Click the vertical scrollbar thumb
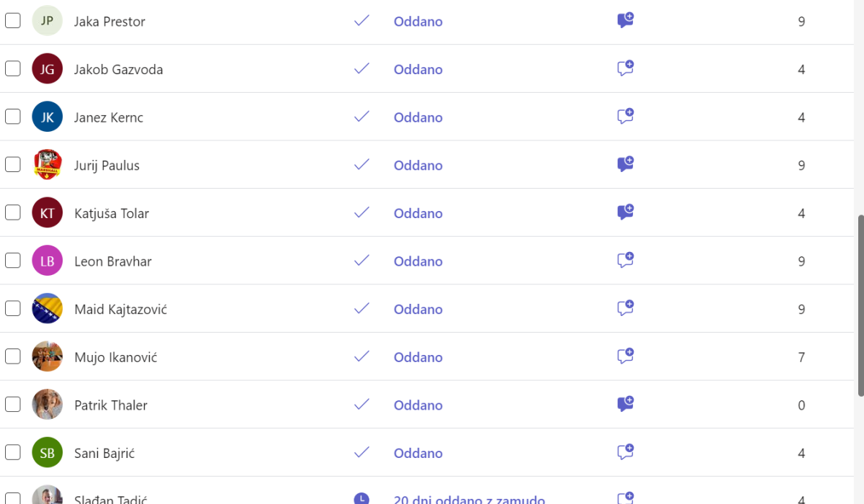Image resolution: width=864 pixels, height=504 pixels. (x=860, y=305)
